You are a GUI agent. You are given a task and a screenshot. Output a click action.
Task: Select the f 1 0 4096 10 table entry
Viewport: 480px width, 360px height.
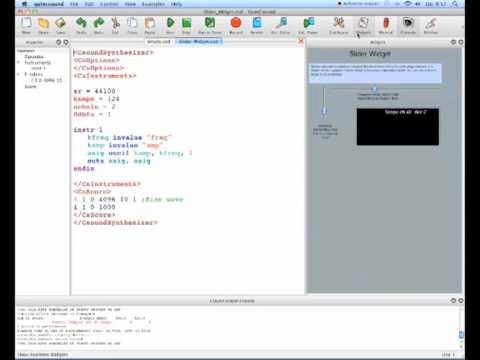(x=47, y=80)
